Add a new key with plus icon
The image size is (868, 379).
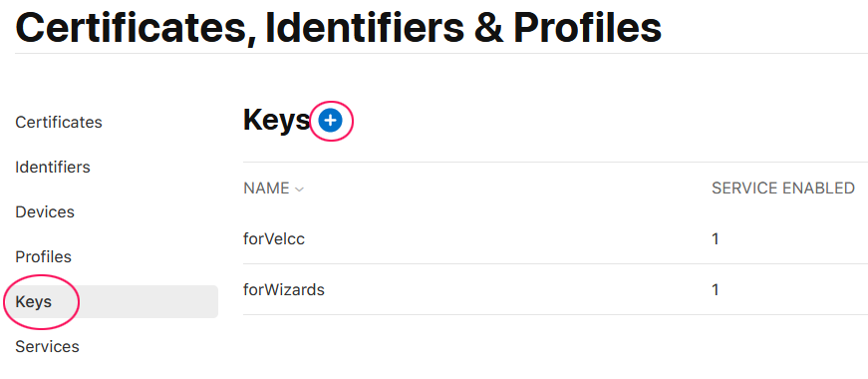tap(331, 121)
